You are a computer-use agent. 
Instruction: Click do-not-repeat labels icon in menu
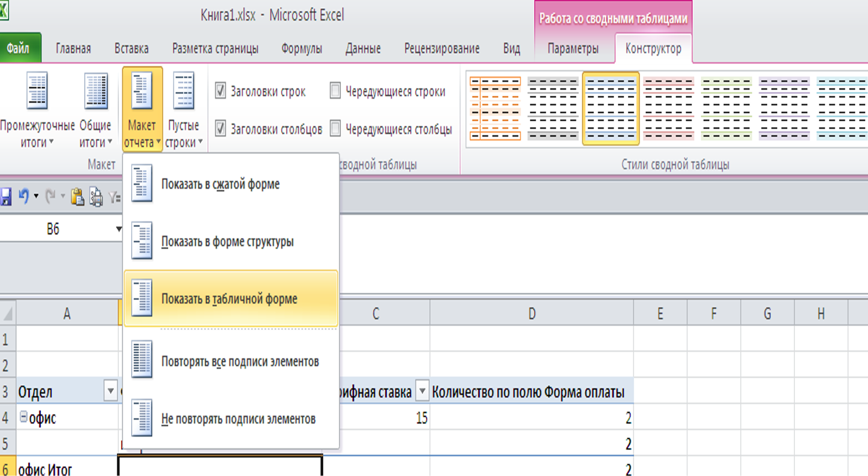click(x=142, y=418)
